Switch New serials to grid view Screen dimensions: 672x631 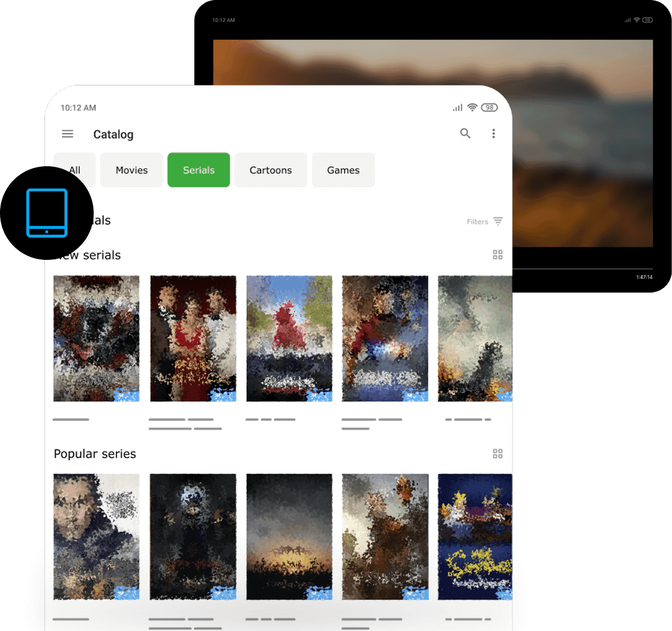click(498, 255)
